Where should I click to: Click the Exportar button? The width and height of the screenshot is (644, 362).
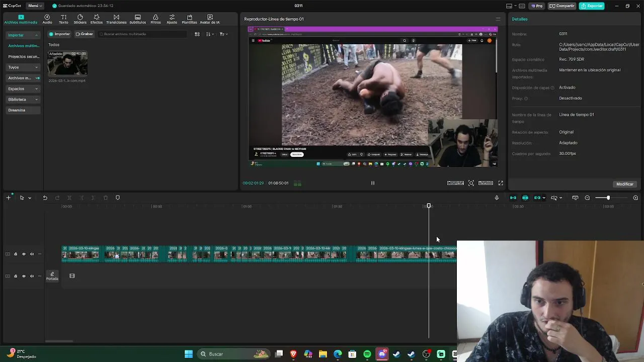pos(592,6)
